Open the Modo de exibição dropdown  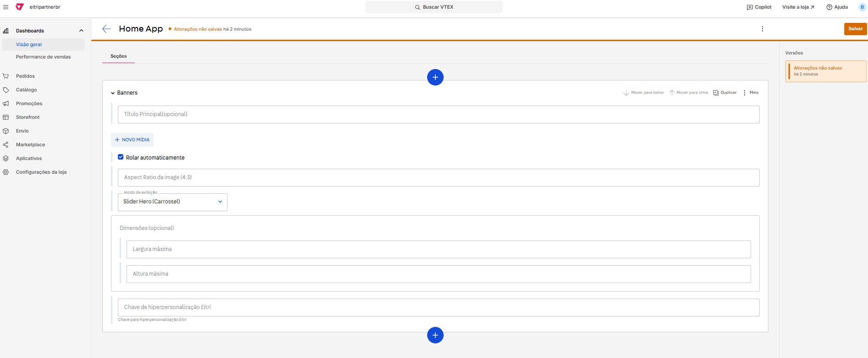pos(173,202)
